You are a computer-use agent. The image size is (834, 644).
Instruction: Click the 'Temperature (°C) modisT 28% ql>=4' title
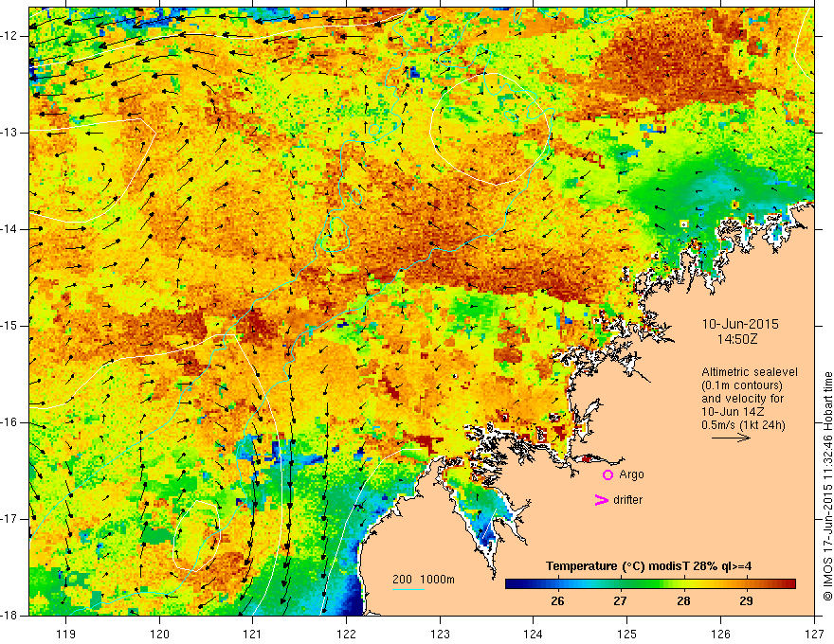[648, 566]
